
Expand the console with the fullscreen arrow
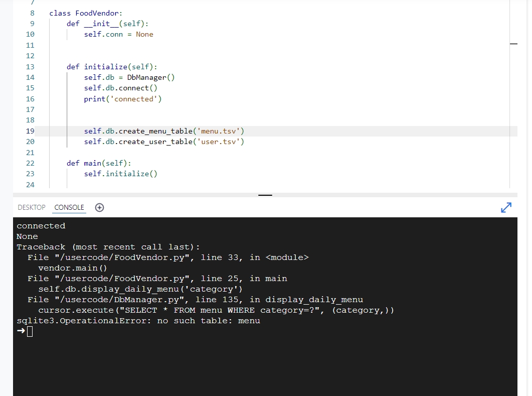tap(506, 207)
